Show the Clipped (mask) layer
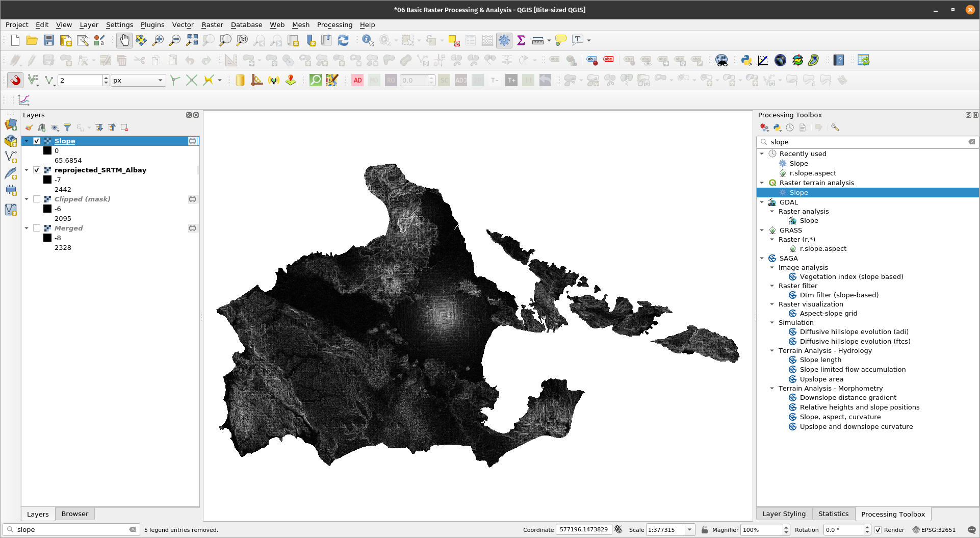 37,199
